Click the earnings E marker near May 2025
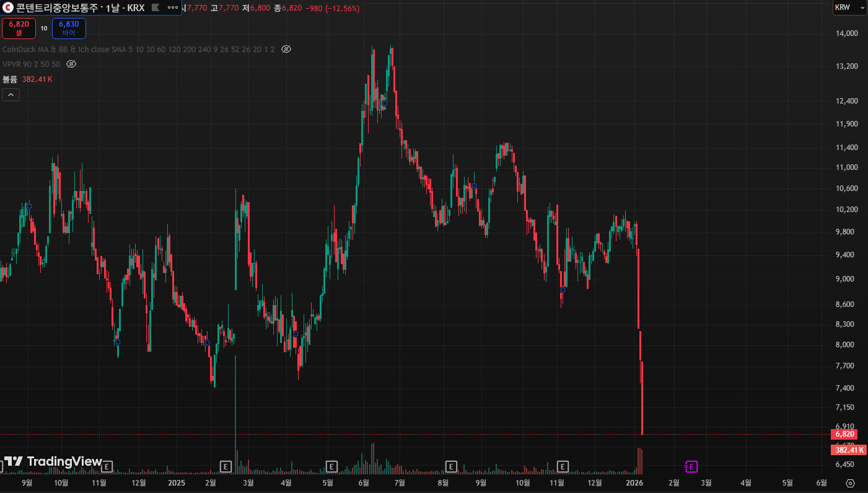The width and height of the screenshot is (868, 493). pyautogui.click(x=332, y=466)
